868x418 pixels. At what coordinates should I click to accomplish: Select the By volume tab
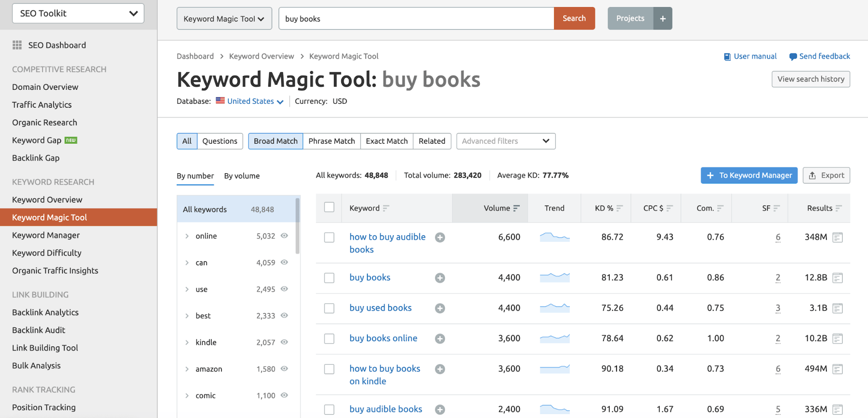tap(242, 176)
